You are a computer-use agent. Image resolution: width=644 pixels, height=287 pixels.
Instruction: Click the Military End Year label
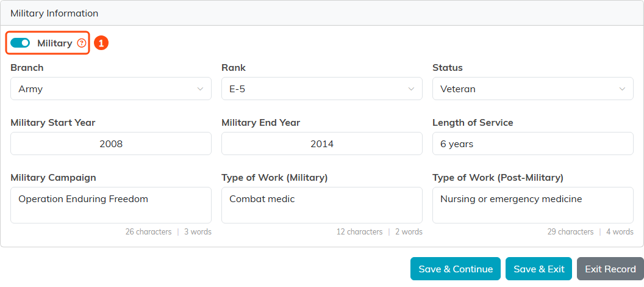pyautogui.click(x=261, y=123)
